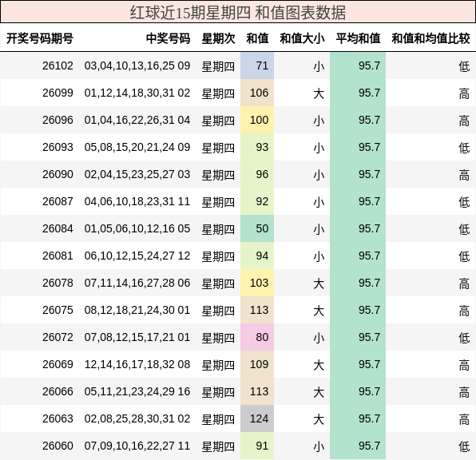Click winning numbers 08,12,18,21,24,30 01
The image size is (476, 460).
137,311
